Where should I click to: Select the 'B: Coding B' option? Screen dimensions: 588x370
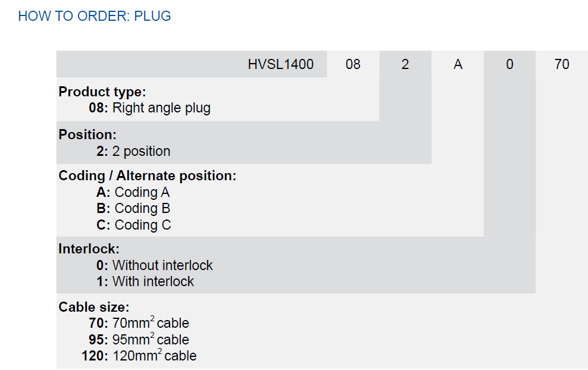pyautogui.click(x=133, y=208)
